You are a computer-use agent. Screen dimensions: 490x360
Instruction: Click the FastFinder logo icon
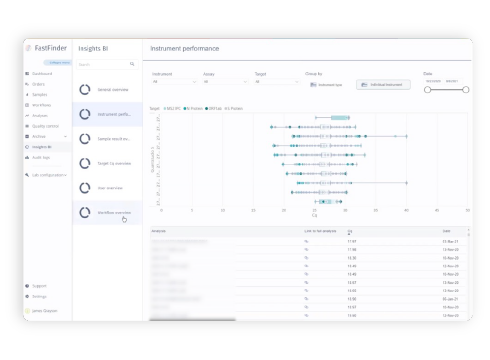pyautogui.click(x=29, y=48)
